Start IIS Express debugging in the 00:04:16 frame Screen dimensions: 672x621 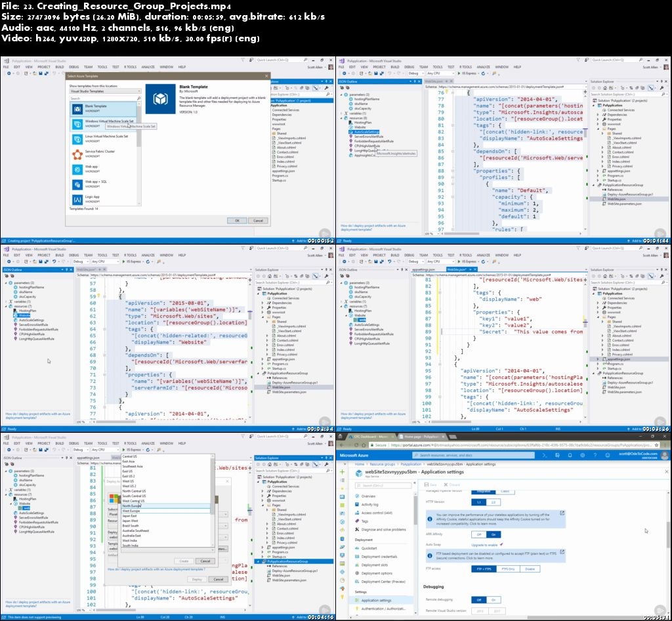(131, 450)
